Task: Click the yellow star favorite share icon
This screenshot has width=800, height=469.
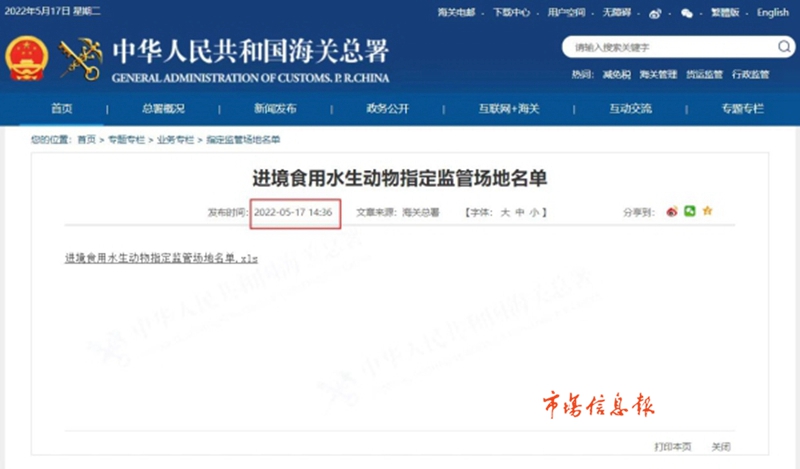Action: [707, 211]
